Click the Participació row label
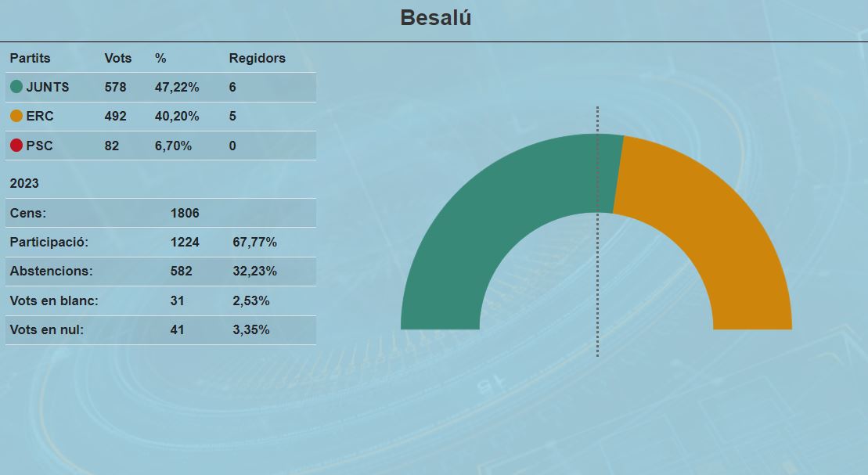868x475 pixels. coord(49,242)
